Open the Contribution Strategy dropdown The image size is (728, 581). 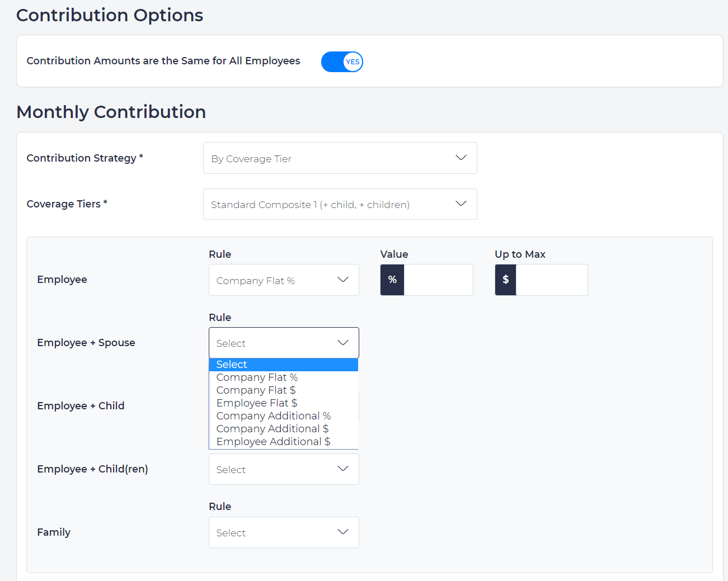click(x=340, y=158)
